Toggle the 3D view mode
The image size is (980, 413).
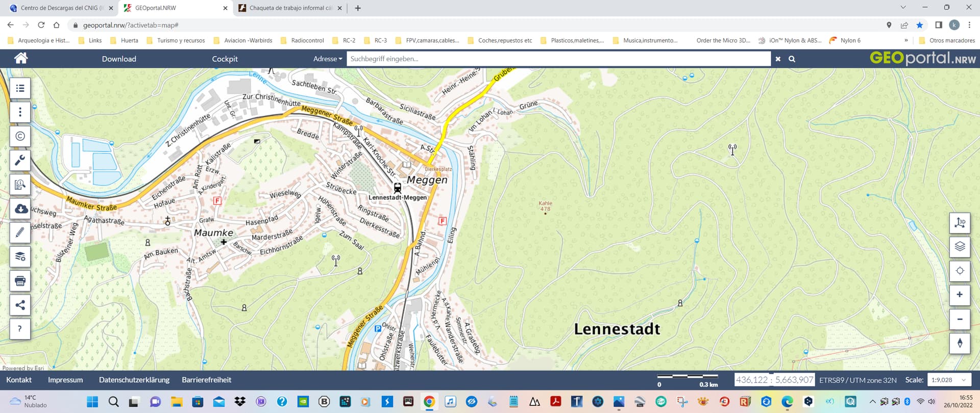coord(960,223)
